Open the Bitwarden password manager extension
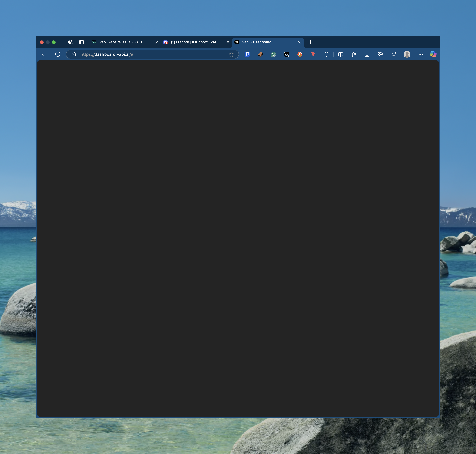Image resolution: width=476 pixels, height=454 pixels. [x=247, y=54]
